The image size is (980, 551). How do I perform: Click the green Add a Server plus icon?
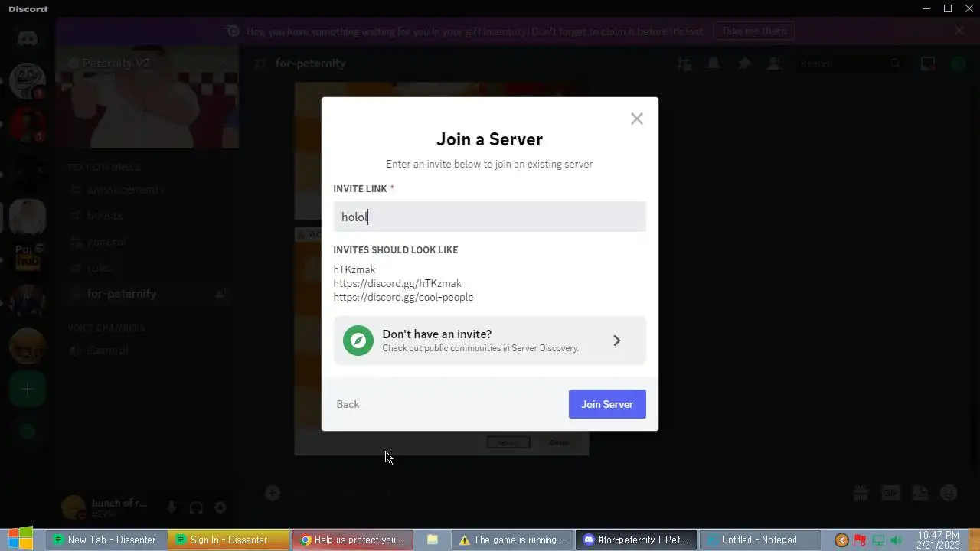[28, 390]
